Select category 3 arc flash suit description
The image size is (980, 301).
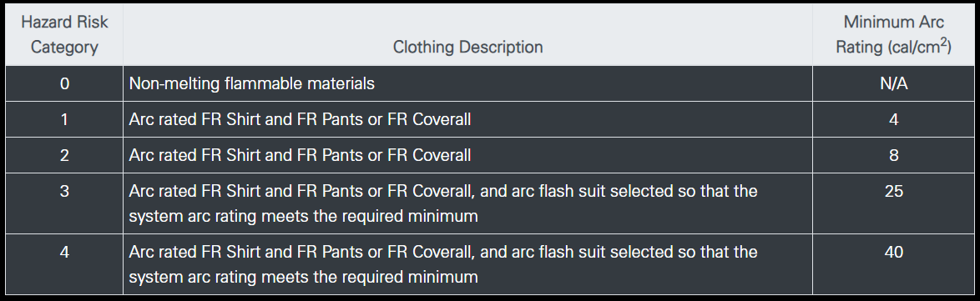point(443,203)
